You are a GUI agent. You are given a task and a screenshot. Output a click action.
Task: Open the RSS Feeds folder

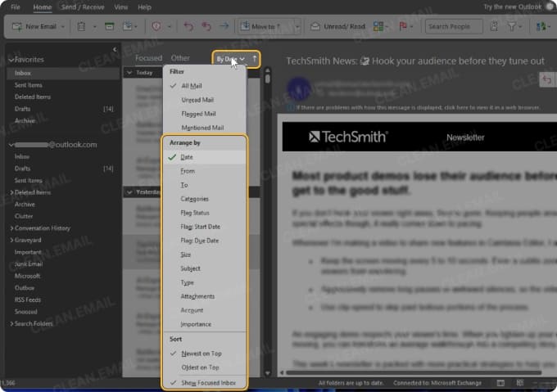pos(28,300)
